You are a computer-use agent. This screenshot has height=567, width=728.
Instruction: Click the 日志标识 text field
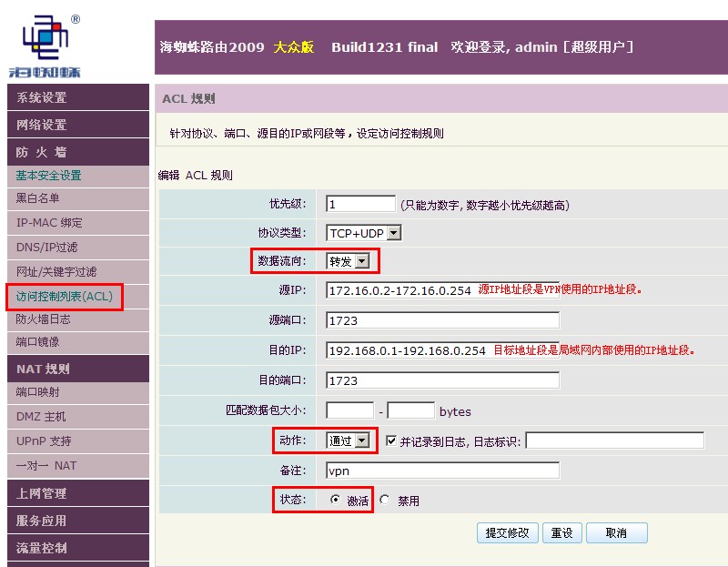click(x=615, y=440)
